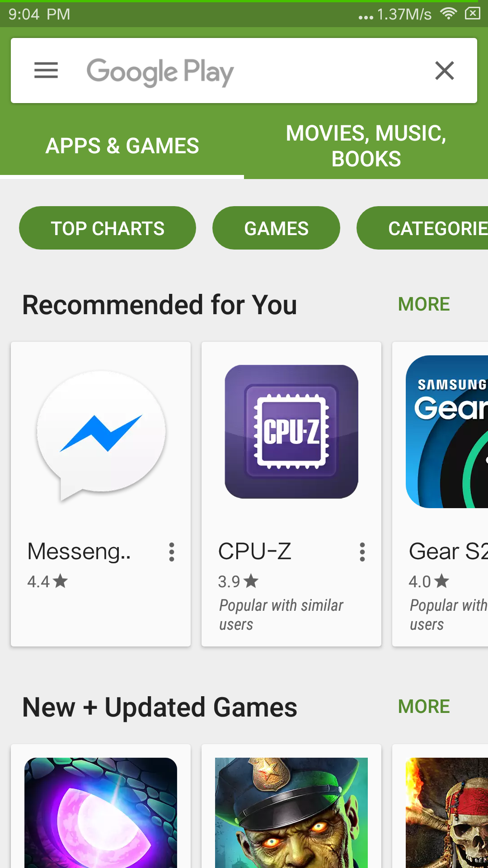Viewport: 488px width, 868px height.
Task: Open the Messenger app icon
Action: point(101,435)
